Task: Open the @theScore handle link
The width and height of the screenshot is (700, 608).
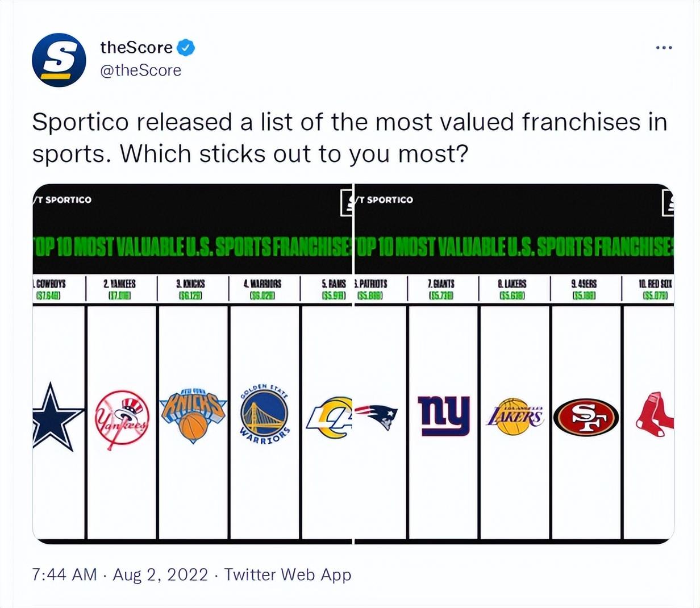Action: point(140,70)
